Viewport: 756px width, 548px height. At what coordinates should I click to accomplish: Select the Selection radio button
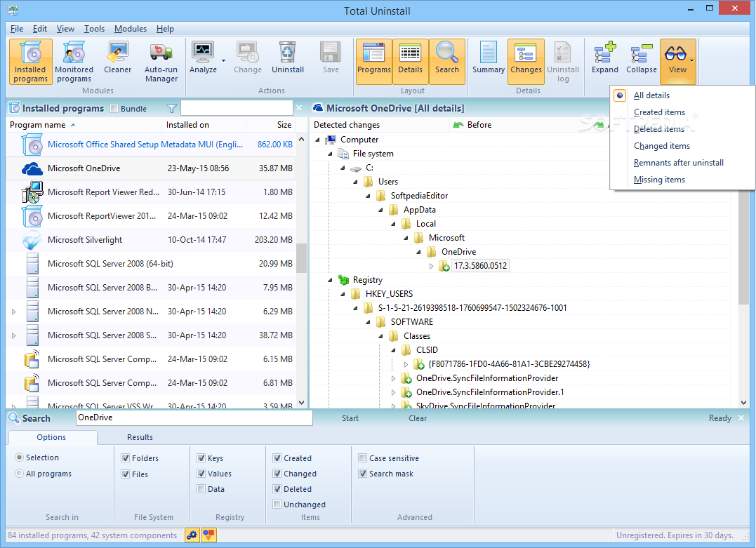19,457
